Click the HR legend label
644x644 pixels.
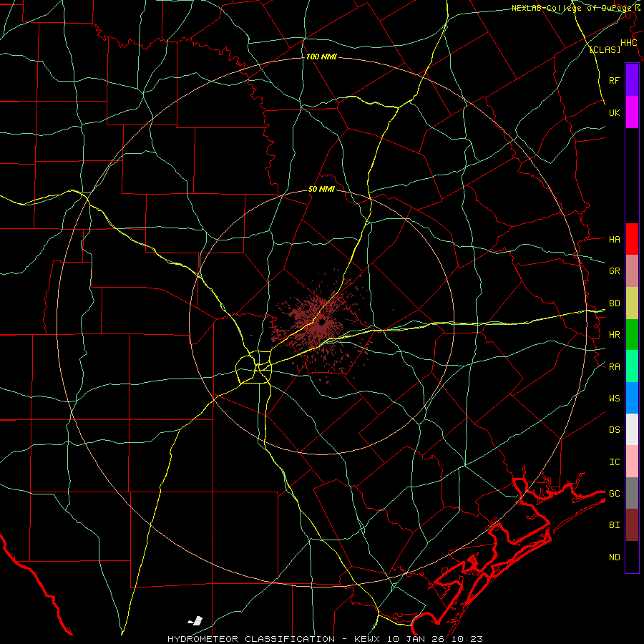614,335
